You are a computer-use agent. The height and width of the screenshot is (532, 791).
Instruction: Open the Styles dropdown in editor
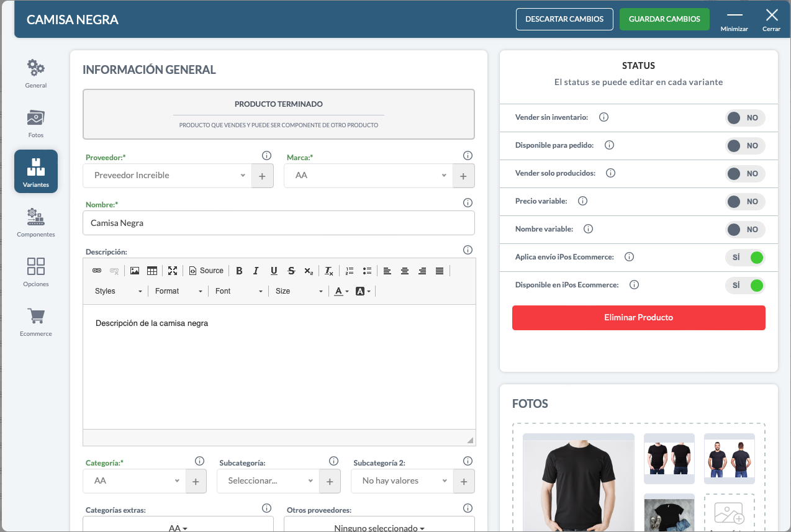point(118,291)
